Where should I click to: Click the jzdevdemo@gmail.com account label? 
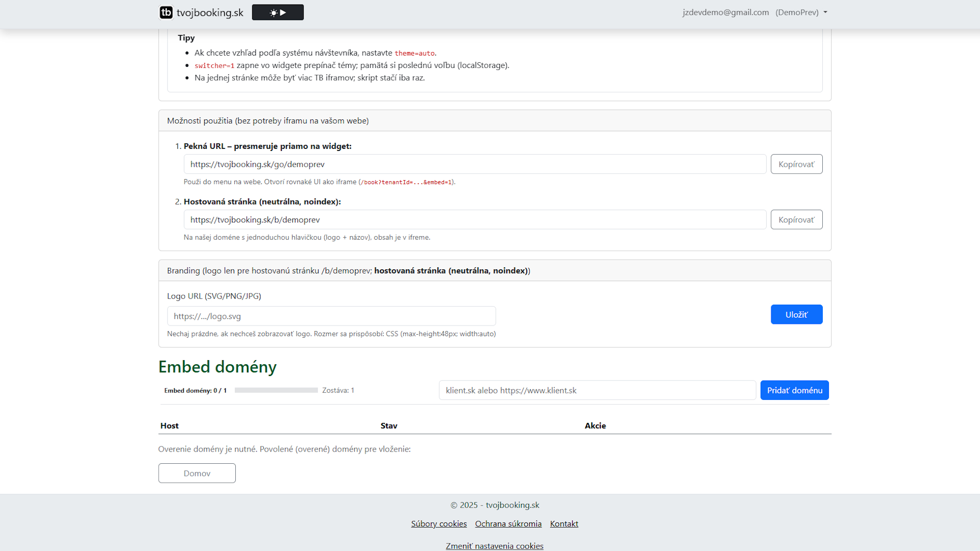(x=725, y=12)
